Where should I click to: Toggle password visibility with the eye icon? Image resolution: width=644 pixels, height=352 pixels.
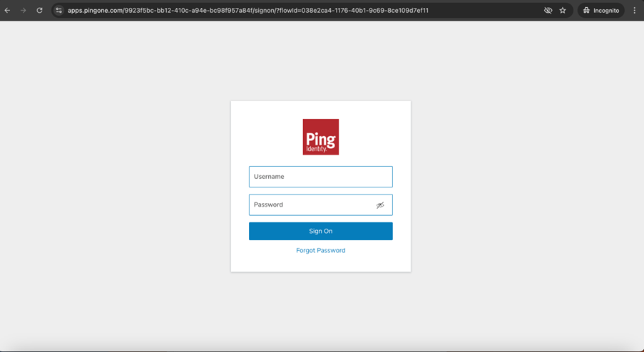[x=380, y=205]
